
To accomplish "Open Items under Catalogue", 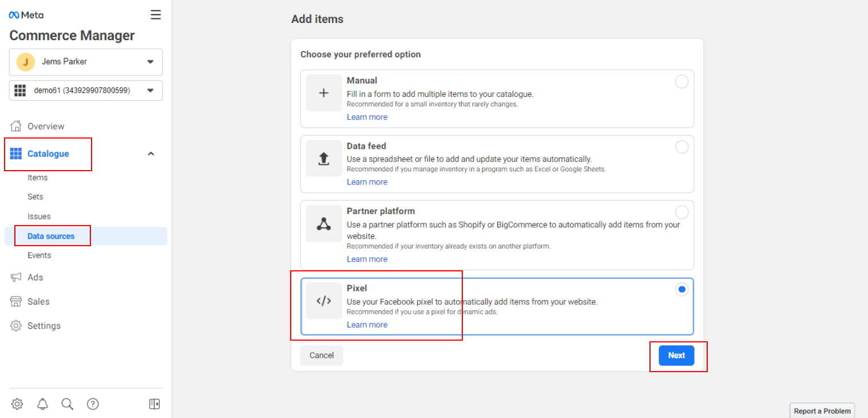I will 38,178.
